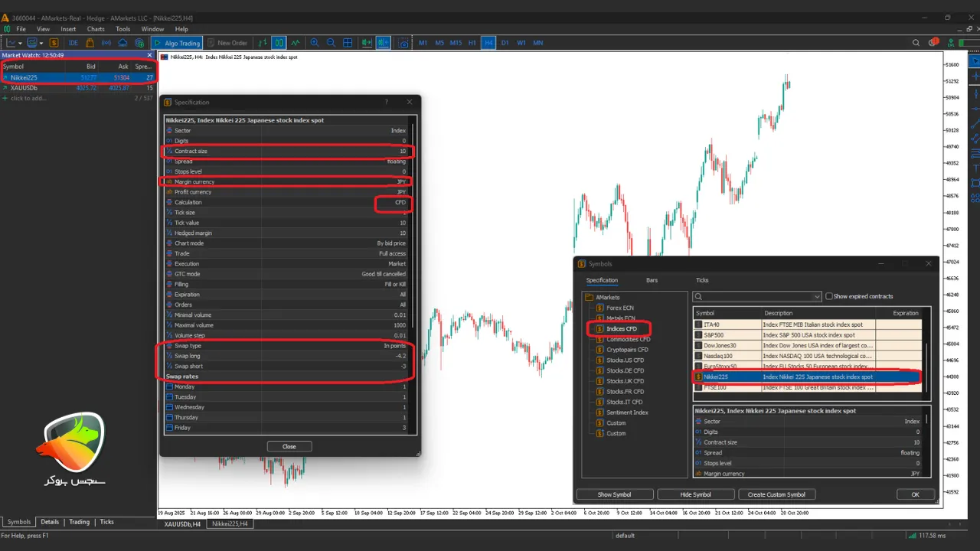Switch timeframe to MN
The image size is (980, 551).
(538, 43)
